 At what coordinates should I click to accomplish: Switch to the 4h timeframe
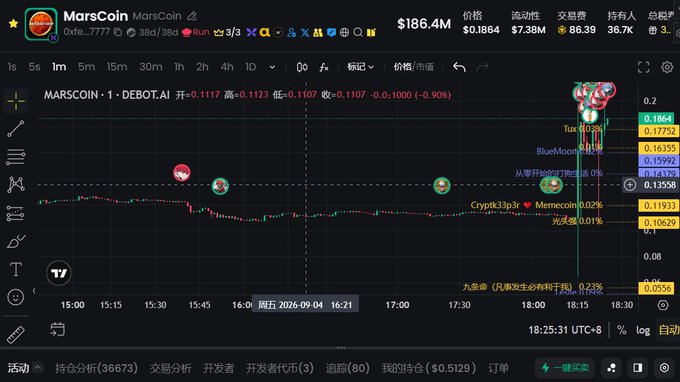(x=227, y=67)
